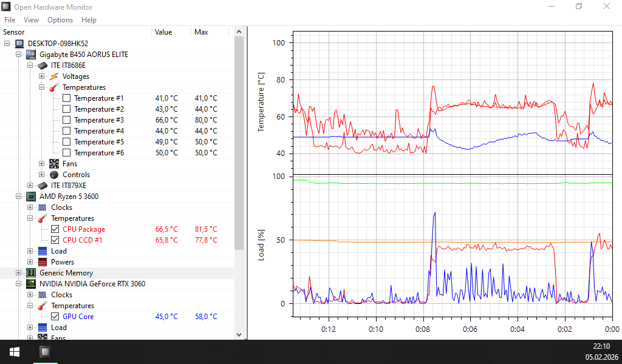
Task: Click the AMD Ryzen 5 3600 CPU icon
Action: pos(31,197)
